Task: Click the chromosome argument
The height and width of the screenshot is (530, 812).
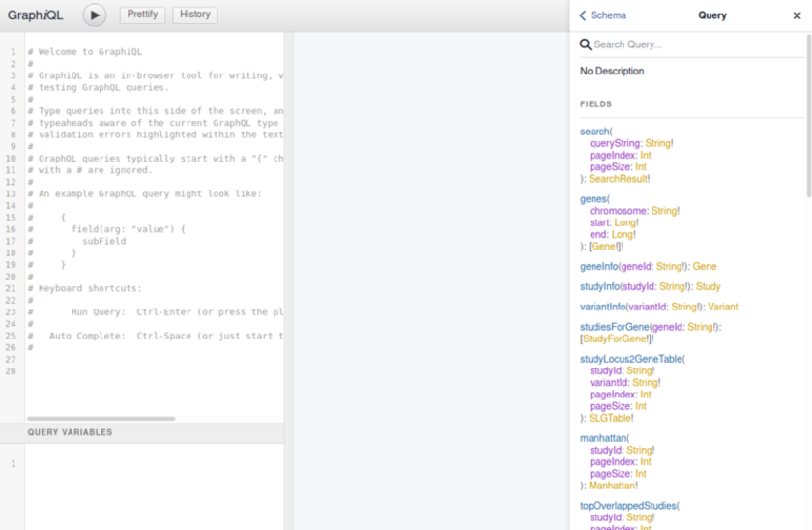Action: point(618,211)
